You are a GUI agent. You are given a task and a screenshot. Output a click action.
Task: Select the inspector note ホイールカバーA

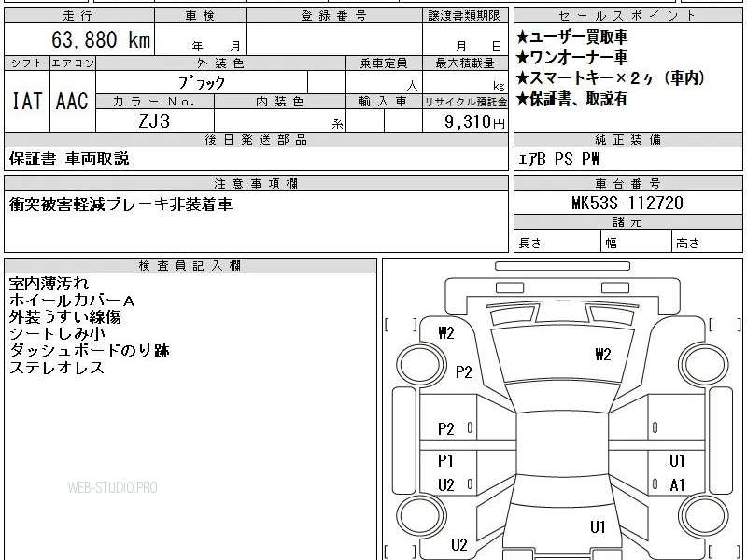click(x=73, y=301)
